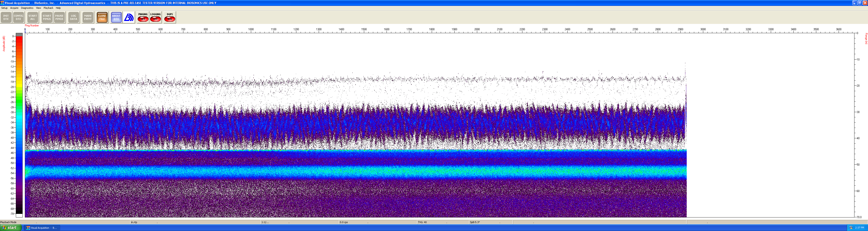Open the Playback menu

pyautogui.click(x=48, y=8)
